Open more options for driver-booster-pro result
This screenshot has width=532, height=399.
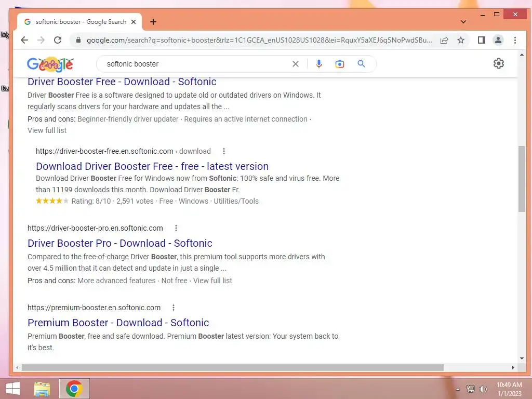176,228
